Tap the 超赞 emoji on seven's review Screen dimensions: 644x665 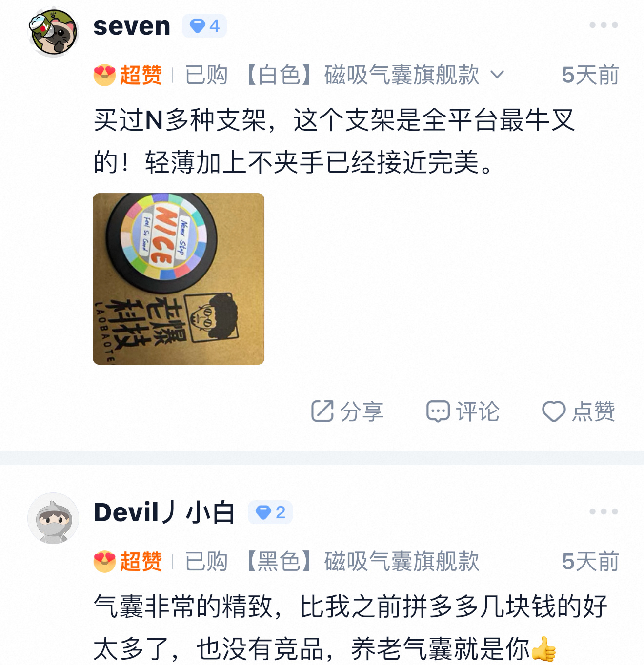[104, 75]
